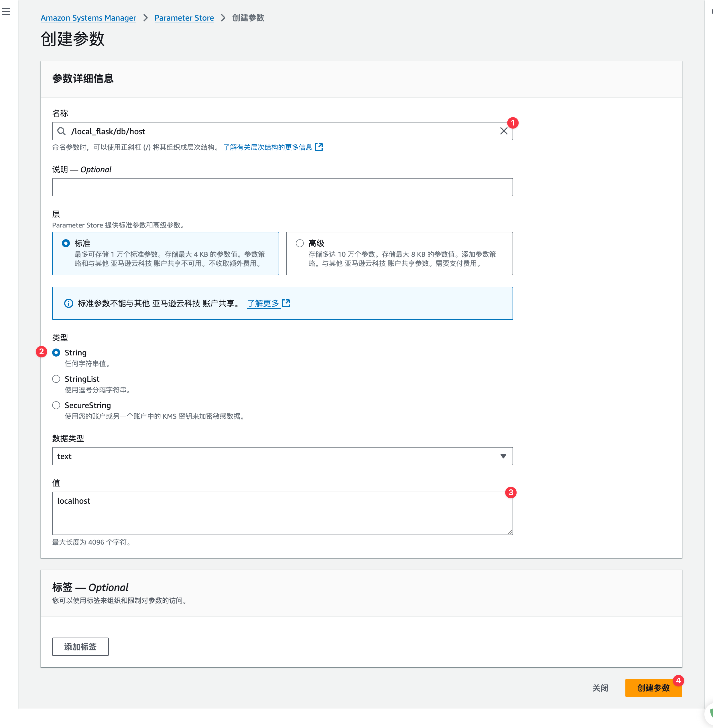Click external link icon after hierarchy info link
This screenshot has height=728, width=713.
point(319,147)
